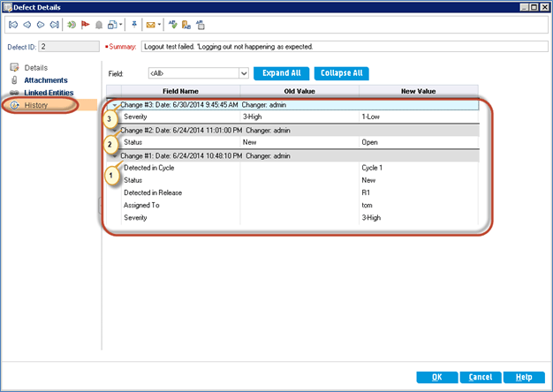
Task: Click the gray bell alerts icon
Action: (x=98, y=26)
